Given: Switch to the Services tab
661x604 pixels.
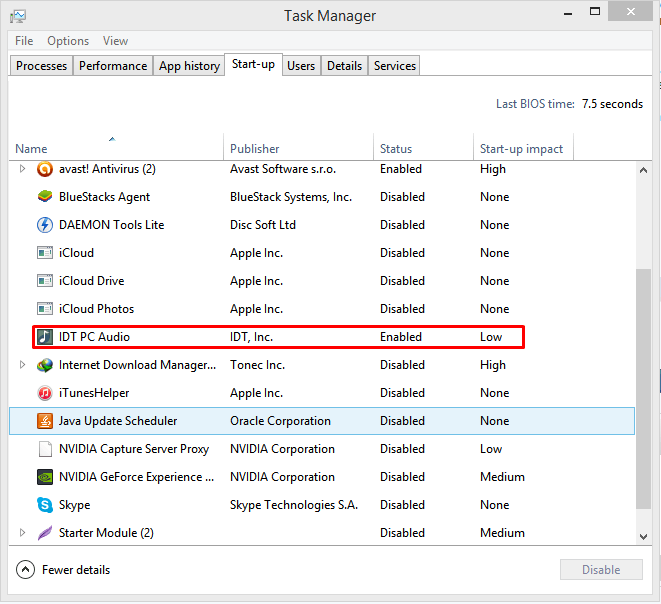Looking at the screenshot, I should (395, 66).
